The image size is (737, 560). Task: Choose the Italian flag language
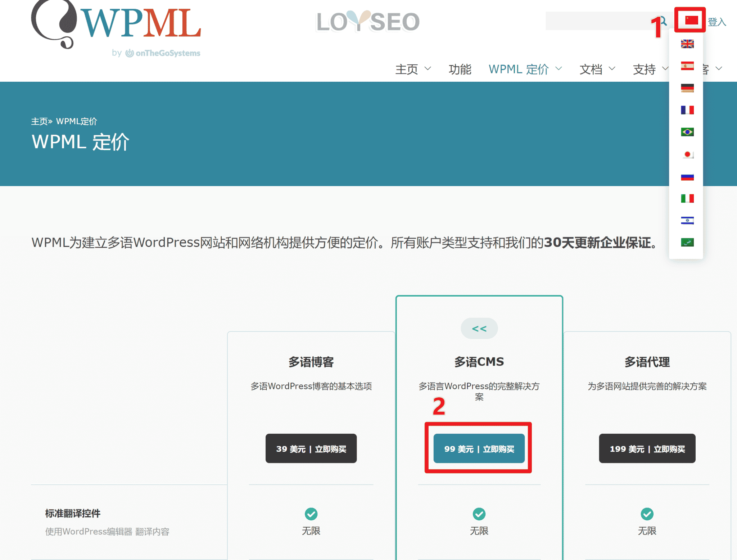(687, 198)
